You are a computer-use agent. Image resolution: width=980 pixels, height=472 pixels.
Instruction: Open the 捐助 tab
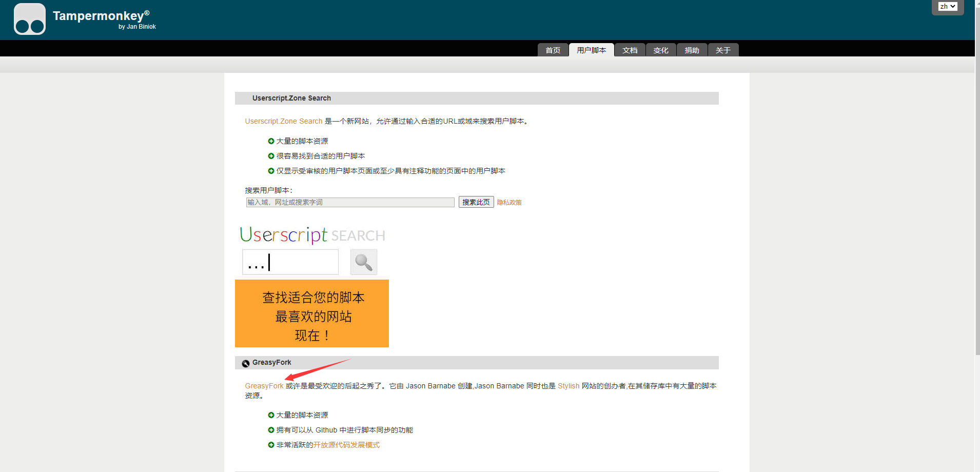pos(692,50)
